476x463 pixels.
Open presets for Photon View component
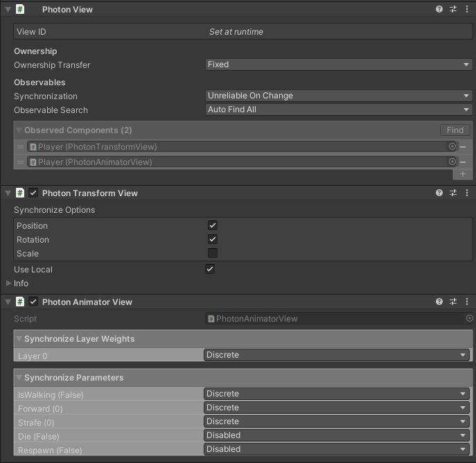(453, 9)
